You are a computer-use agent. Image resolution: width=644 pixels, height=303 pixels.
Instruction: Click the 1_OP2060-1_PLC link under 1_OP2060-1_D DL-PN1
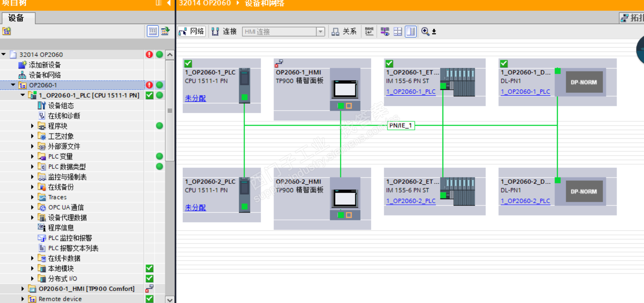click(x=525, y=91)
